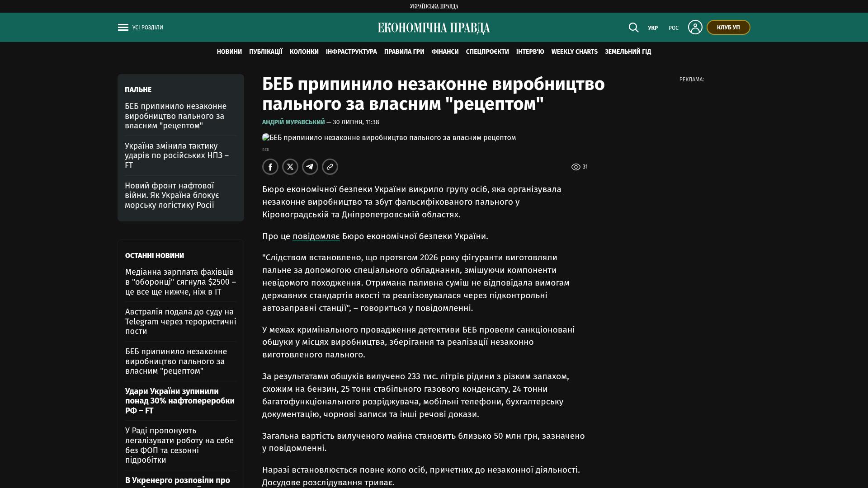Open the Земельний гід menu item
Screen dimensions: 868x488
(628, 52)
